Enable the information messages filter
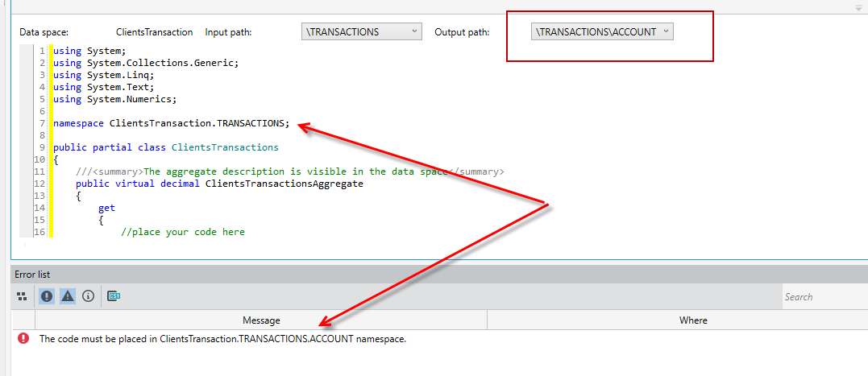 click(88, 296)
